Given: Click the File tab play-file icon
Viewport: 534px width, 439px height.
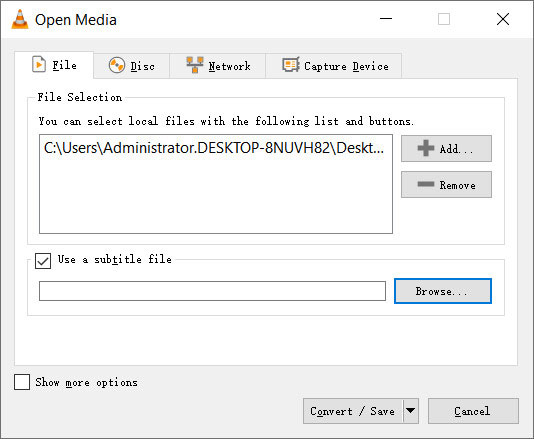Looking at the screenshot, I should (x=39, y=64).
